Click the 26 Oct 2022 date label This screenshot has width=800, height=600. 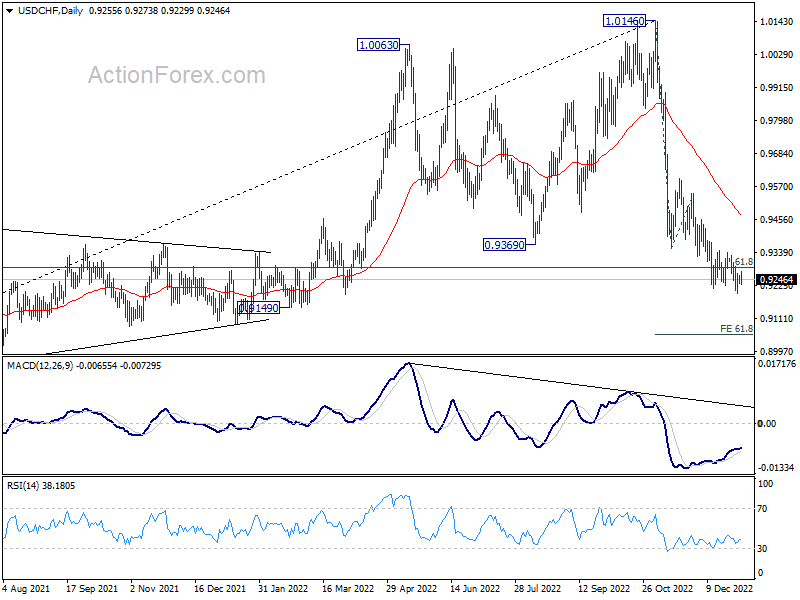click(667, 589)
